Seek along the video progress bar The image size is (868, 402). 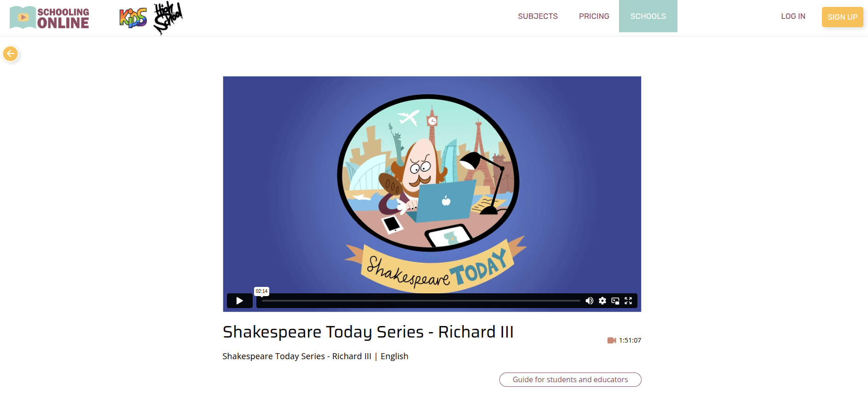point(421,301)
